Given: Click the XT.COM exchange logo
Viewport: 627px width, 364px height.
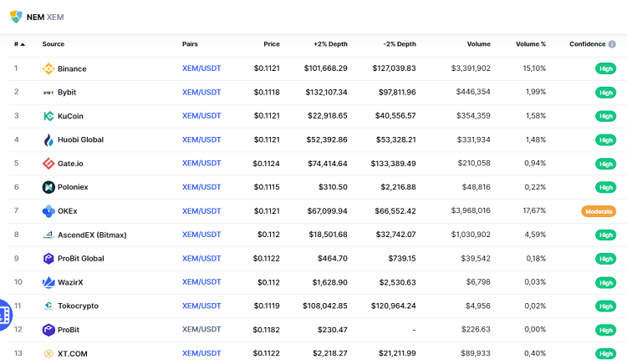Looking at the screenshot, I should (x=48, y=354).
